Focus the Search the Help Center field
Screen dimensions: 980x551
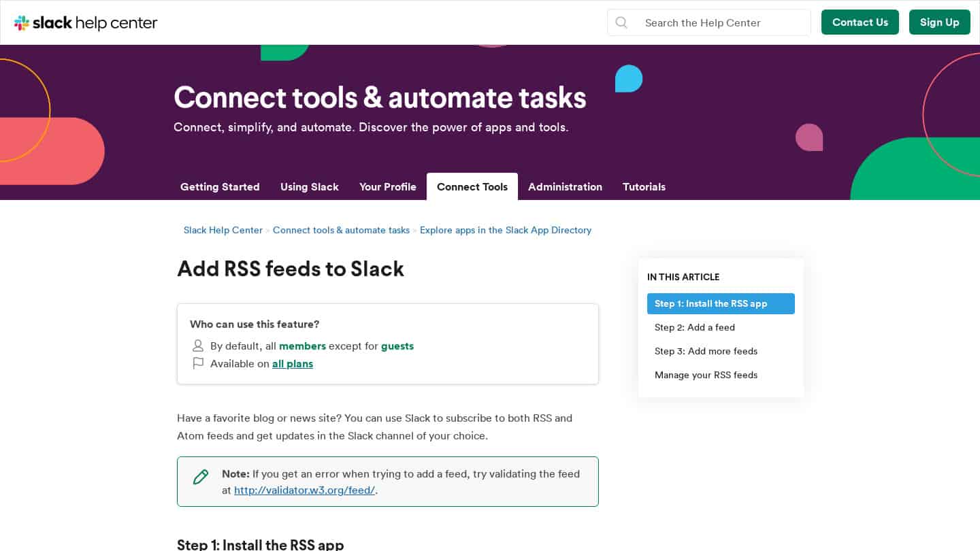(x=709, y=22)
